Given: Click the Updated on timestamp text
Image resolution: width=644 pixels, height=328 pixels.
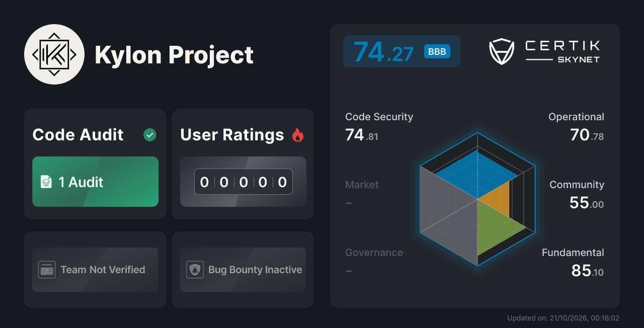Looking at the screenshot, I should click(563, 318).
